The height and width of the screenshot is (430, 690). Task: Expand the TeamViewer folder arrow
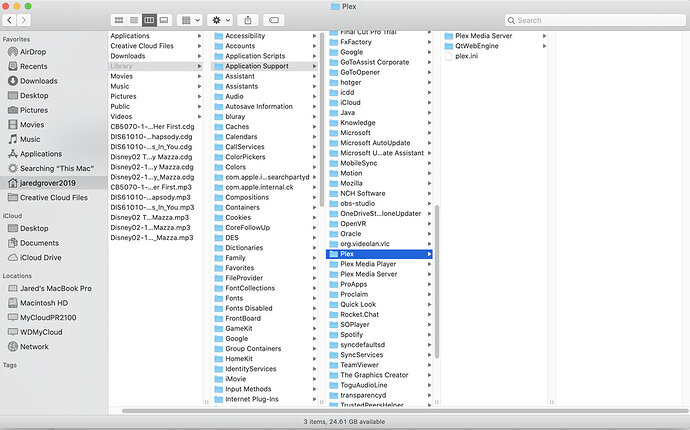coord(429,365)
